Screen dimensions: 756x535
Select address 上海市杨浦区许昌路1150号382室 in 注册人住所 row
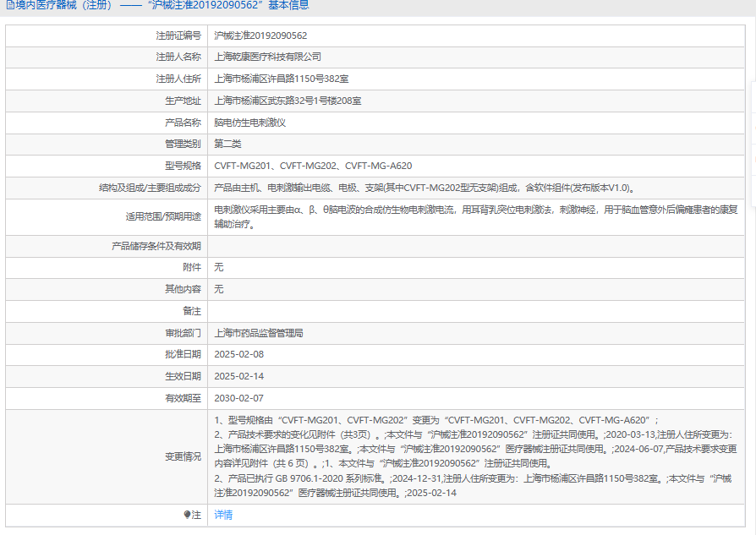(282, 79)
